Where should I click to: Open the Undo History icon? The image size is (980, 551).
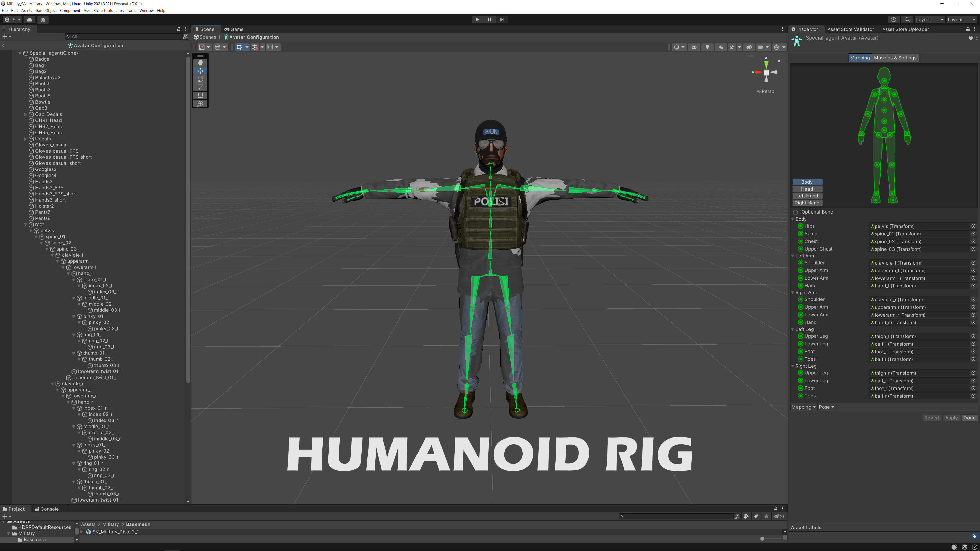(894, 20)
